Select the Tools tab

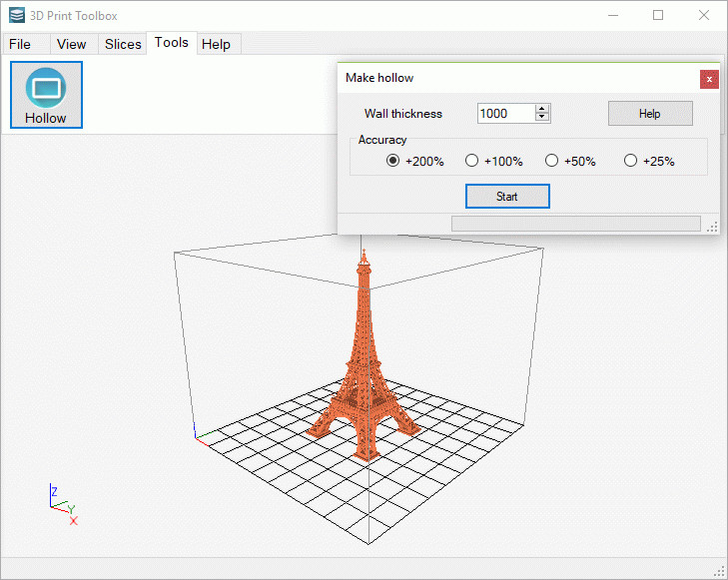point(172,43)
